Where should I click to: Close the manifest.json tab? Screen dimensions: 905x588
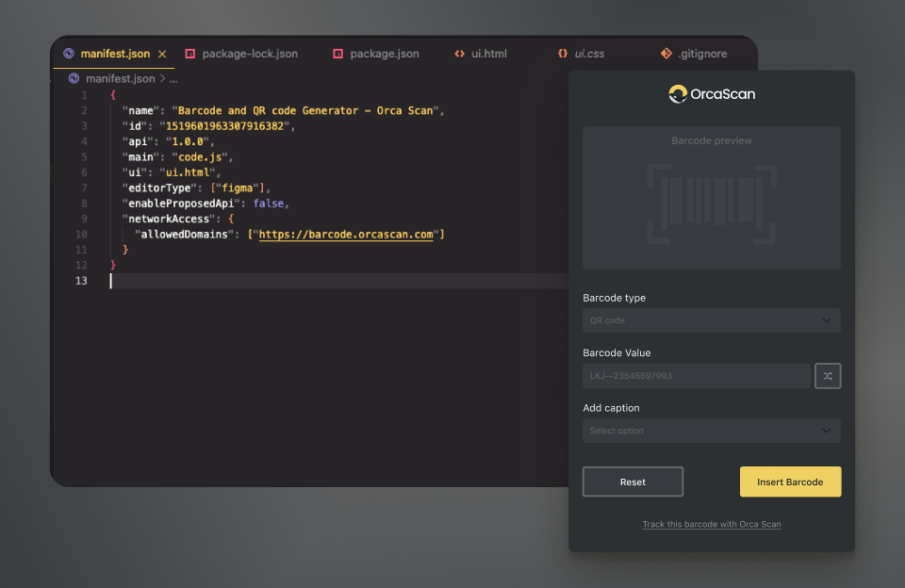pos(162,54)
